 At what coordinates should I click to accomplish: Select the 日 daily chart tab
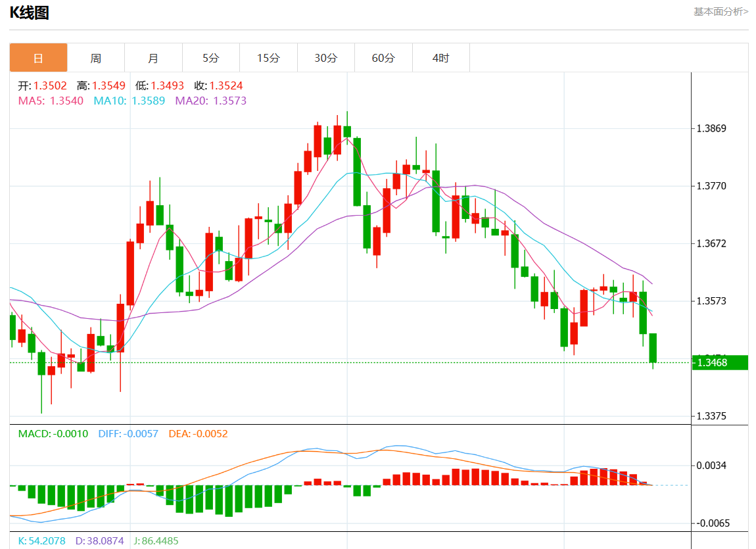tap(38, 58)
